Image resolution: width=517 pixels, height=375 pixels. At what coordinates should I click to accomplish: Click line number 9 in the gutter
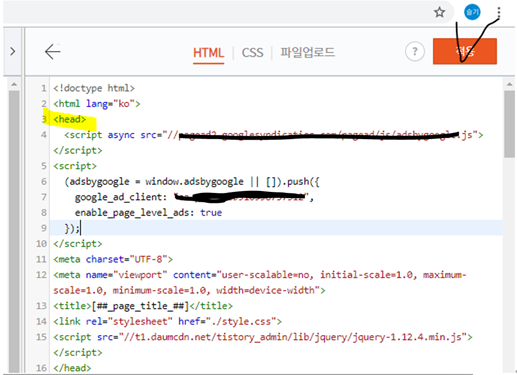[44, 228]
